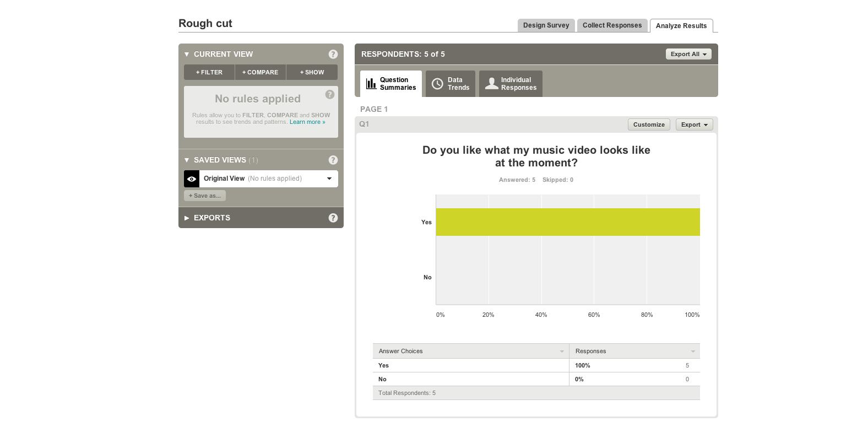Collapse the Current View section
This screenshot has width=868, height=427.
(x=187, y=54)
